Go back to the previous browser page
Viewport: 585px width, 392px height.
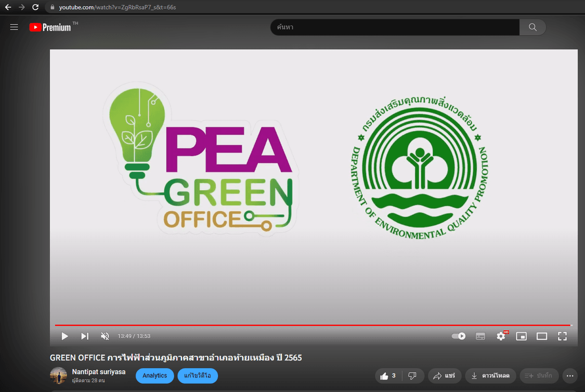click(8, 7)
